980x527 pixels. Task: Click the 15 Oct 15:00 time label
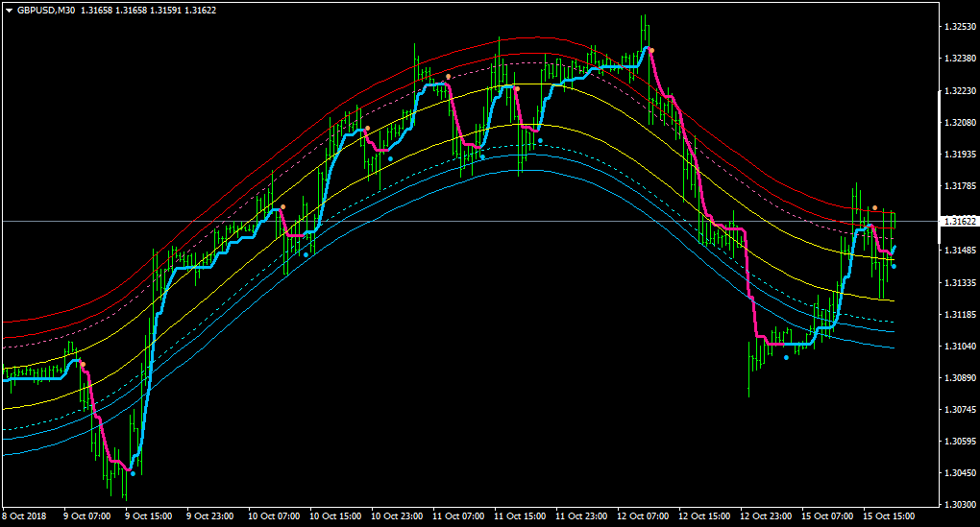point(889,516)
